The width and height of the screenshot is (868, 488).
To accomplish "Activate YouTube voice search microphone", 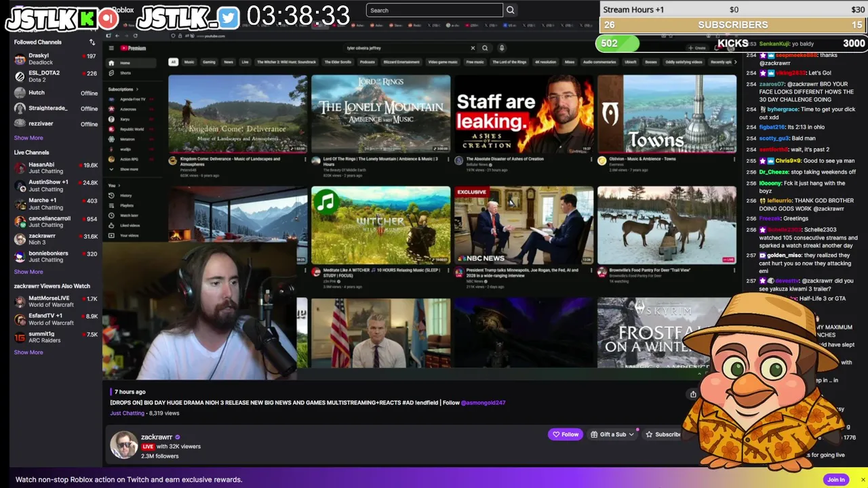I will click(x=502, y=48).
